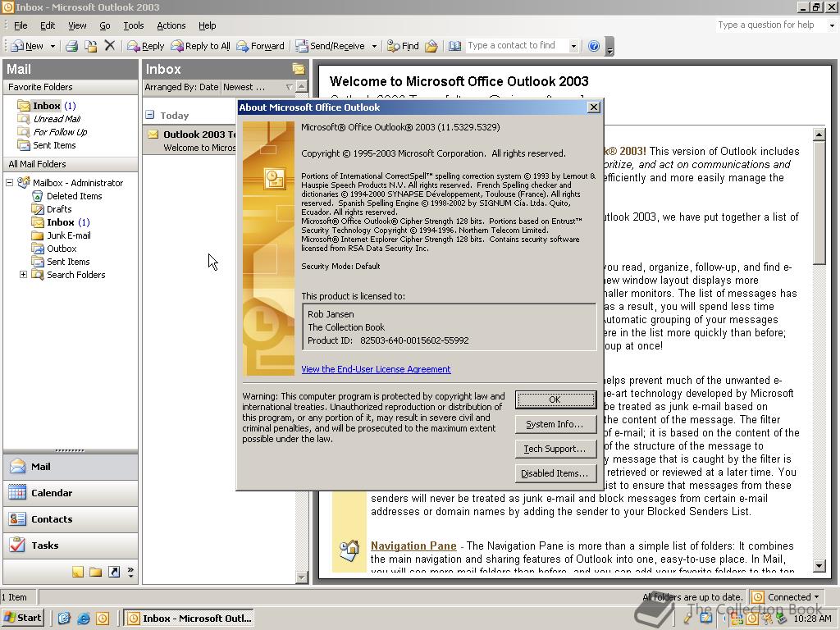Open the Address Book icon
The image size is (840, 630).
click(454, 46)
